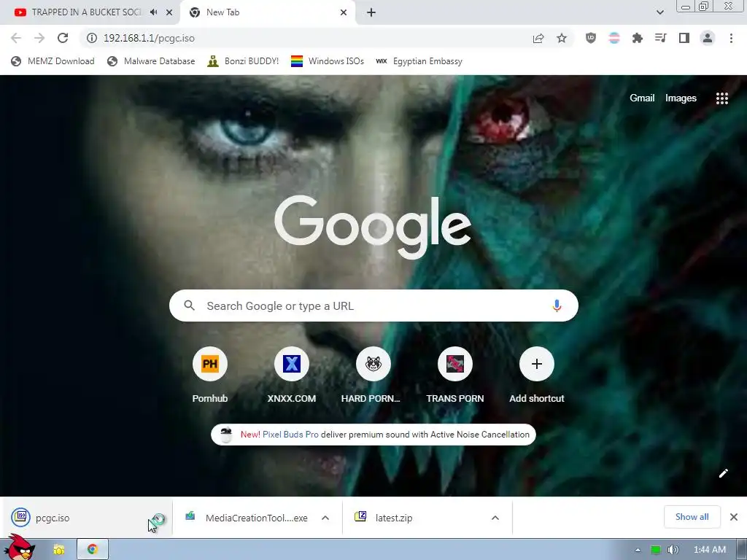This screenshot has height=560, width=747.
Task: Mute the YouTube tab via speaker icon
Action: pos(153,12)
